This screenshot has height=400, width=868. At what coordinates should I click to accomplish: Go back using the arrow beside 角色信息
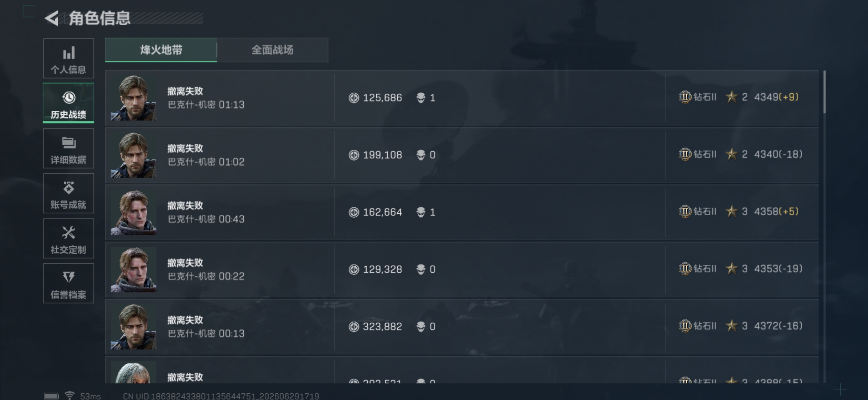pyautogui.click(x=52, y=18)
